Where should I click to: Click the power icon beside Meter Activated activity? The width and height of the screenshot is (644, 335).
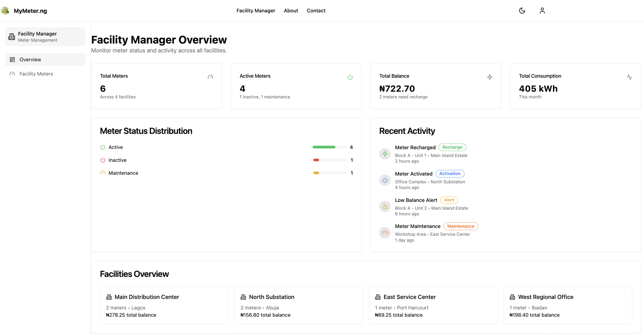[x=385, y=180]
